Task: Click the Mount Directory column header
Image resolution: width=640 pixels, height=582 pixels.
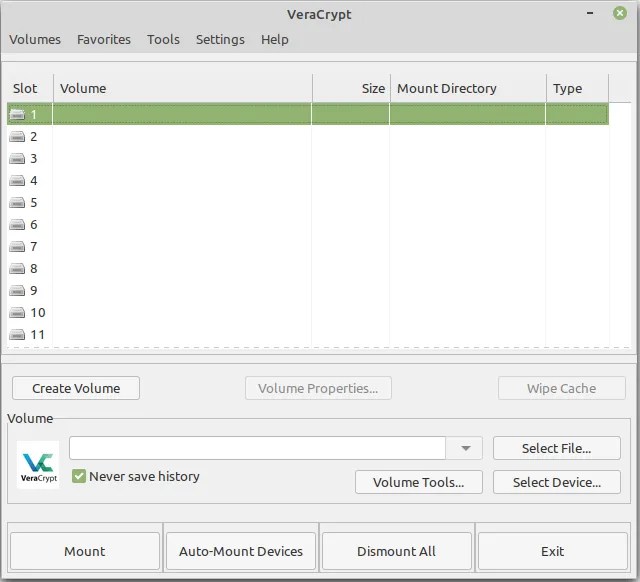Action: tap(468, 88)
